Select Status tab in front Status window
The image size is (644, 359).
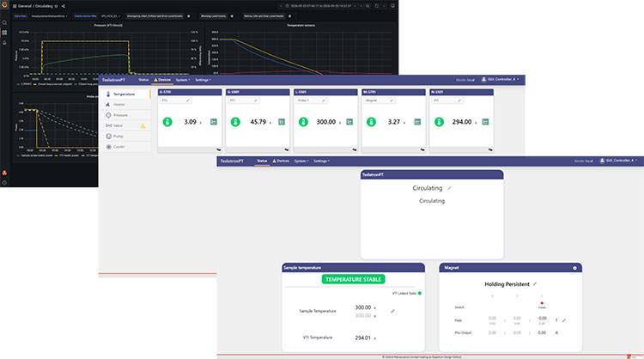[262, 161]
